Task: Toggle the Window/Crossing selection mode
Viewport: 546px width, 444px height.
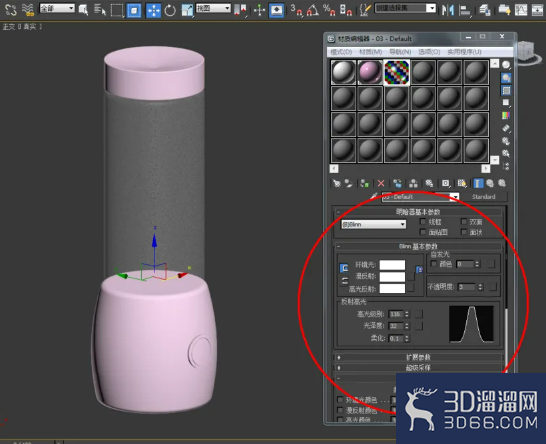Action: [x=134, y=10]
